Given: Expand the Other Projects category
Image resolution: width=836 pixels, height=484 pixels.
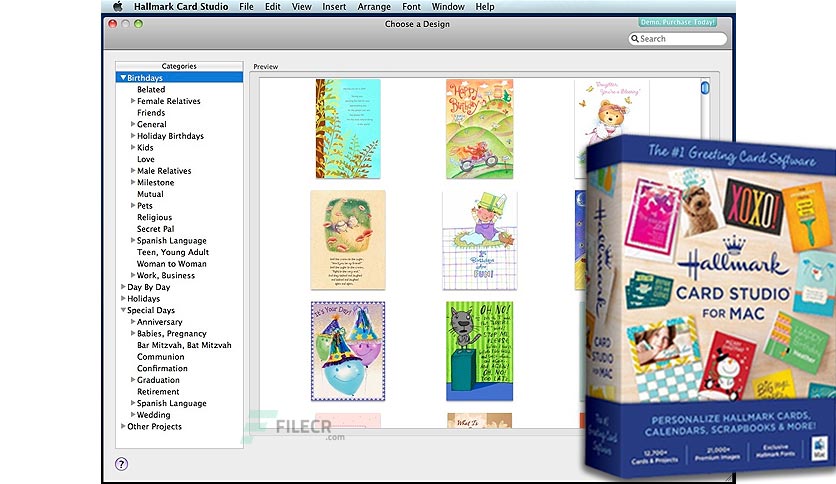Looking at the screenshot, I should 123,426.
